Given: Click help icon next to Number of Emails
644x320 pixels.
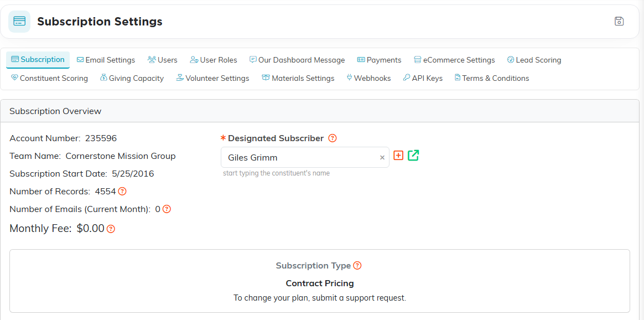Looking at the screenshot, I should point(167,209).
